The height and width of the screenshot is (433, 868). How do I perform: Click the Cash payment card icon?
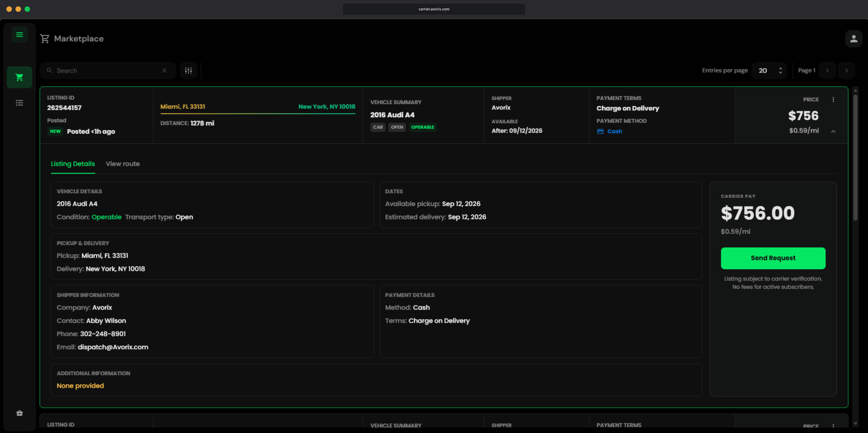tap(600, 131)
